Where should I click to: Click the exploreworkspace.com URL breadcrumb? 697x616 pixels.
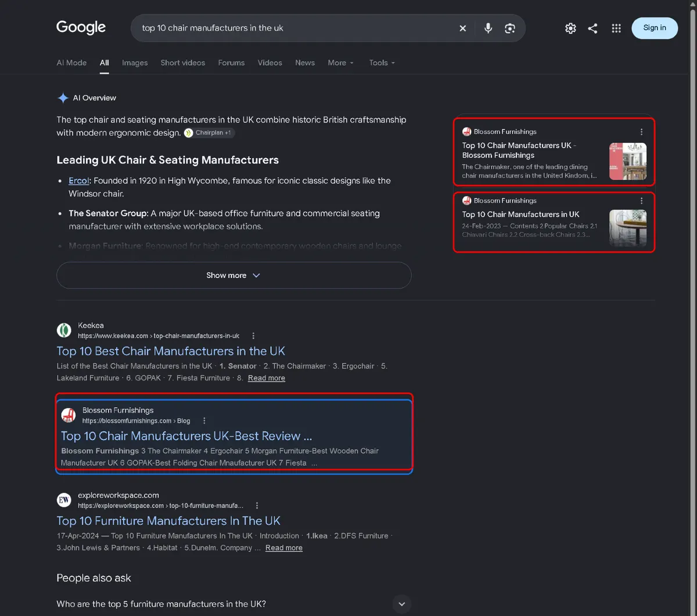(161, 506)
